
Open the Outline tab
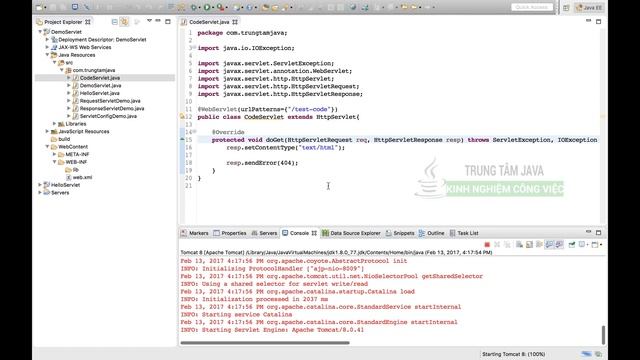pos(431,233)
